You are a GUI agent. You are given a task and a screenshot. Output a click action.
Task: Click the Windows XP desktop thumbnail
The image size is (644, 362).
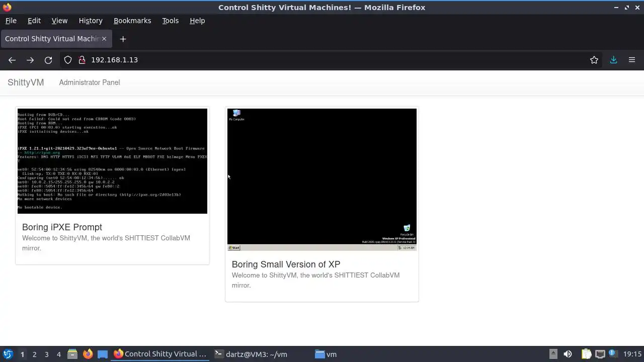point(322,179)
